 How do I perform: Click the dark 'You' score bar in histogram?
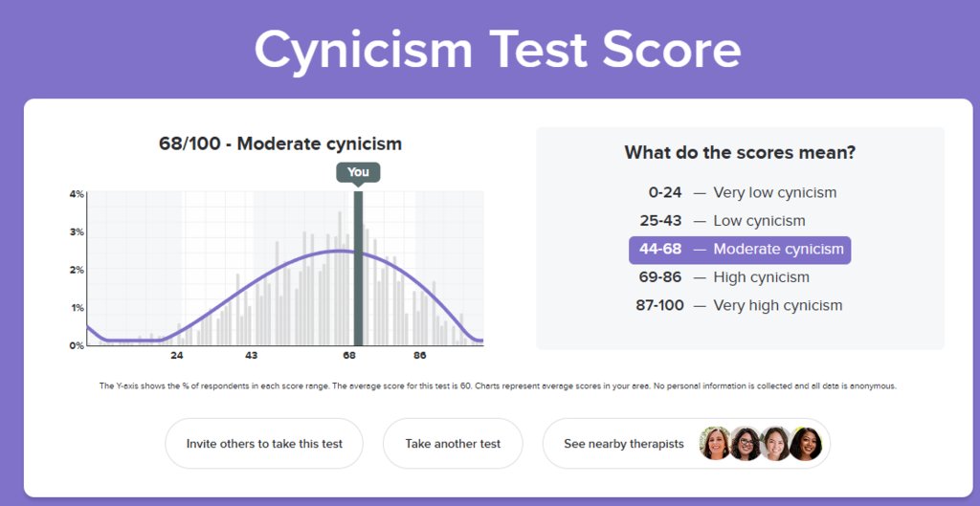point(358,269)
